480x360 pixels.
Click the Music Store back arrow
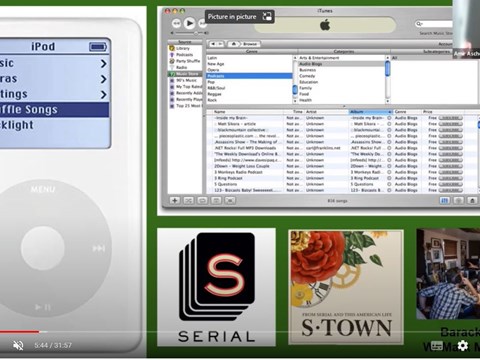212,44
